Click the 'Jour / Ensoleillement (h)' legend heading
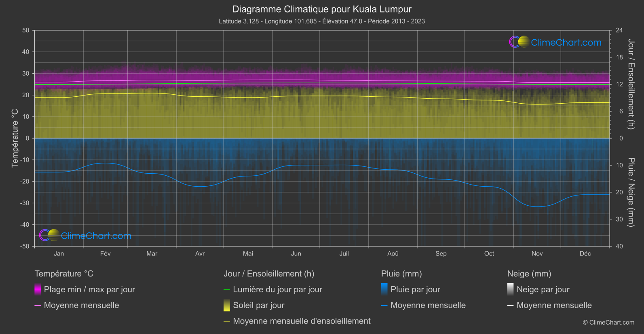644x334 pixels. pos(269,274)
